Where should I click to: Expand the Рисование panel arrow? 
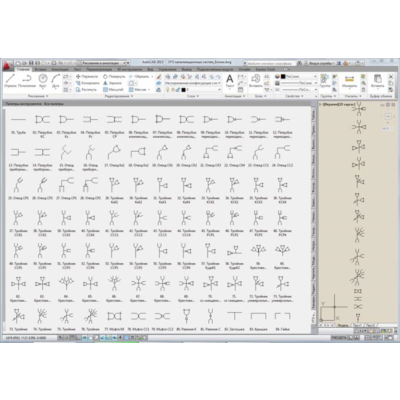(x=47, y=96)
